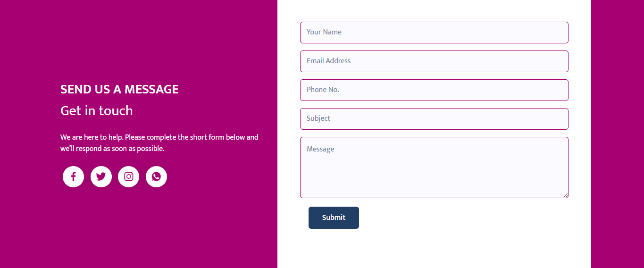Screen dimensions: 644x268
Task: Click the "Email Address" placeholder label
Action: click(x=328, y=61)
